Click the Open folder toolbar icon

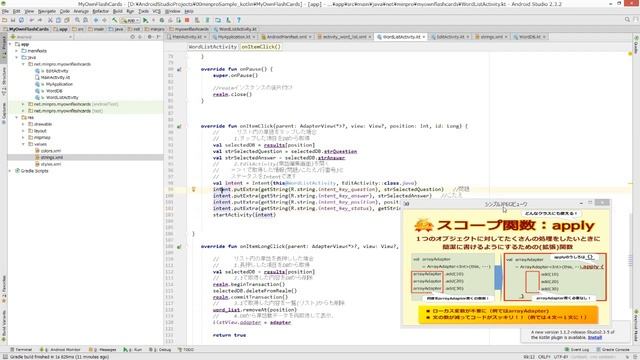(x=4, y=20)
